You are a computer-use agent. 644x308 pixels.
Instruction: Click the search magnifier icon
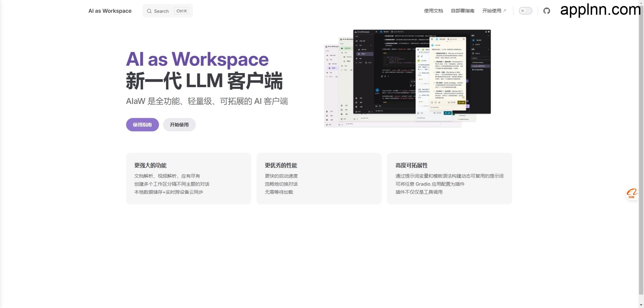[149, 11]
